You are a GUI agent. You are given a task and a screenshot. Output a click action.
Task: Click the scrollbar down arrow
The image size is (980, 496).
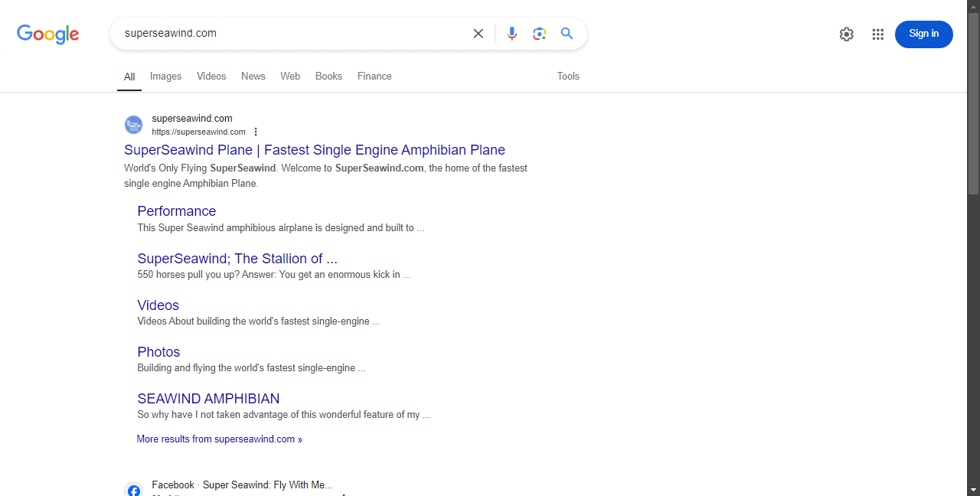coord(974,490)
